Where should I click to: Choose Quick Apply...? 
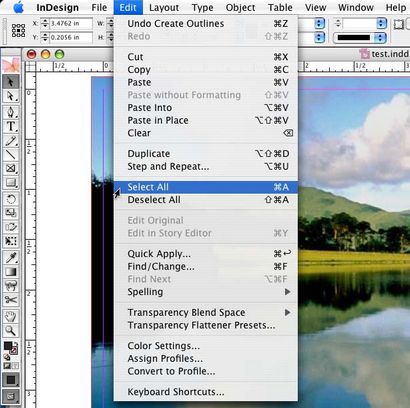206,254
